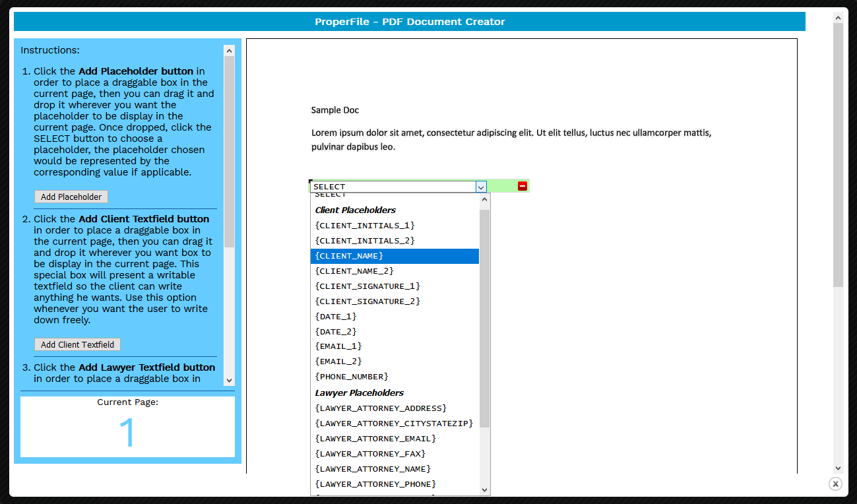Screen dimensions: 857x504
Task: Click instructions panel scroll-up arrow
Action: 229,50
